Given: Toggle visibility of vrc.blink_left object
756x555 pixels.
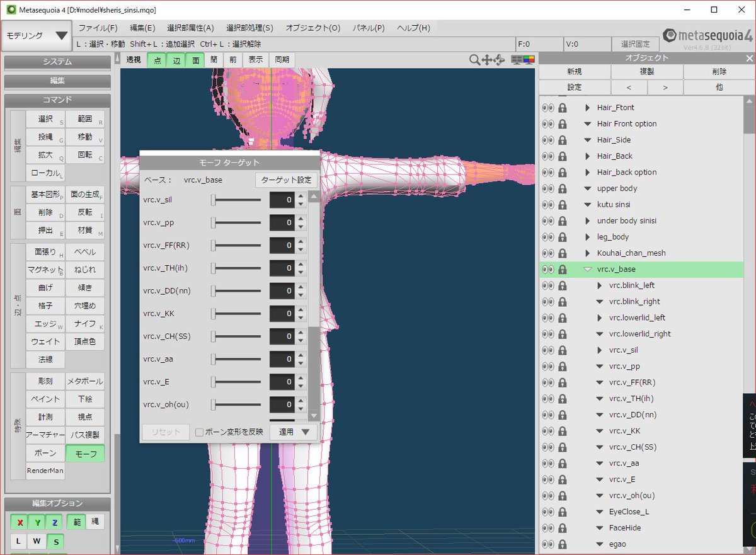Looking at the screenshot, I should (x=547, y=285).
